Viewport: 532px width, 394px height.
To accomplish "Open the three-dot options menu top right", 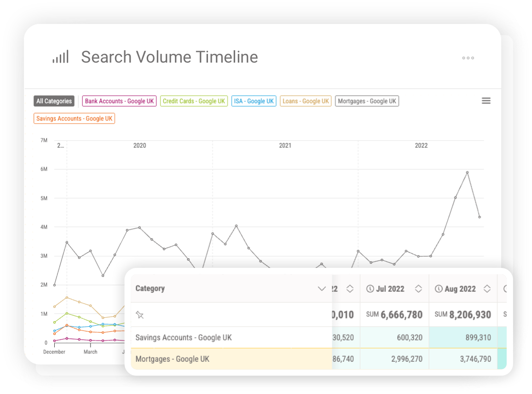I will (468, 58).
